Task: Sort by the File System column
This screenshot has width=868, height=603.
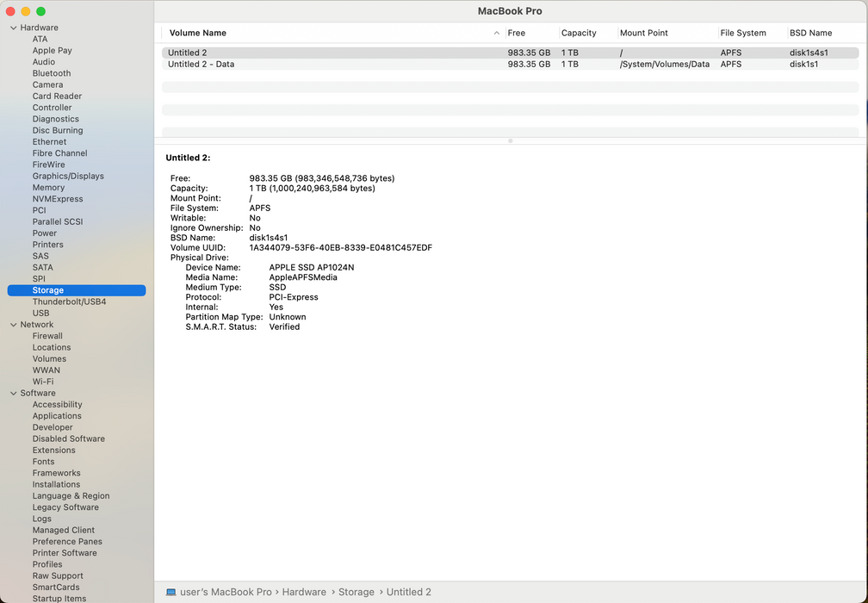Action: coord(743,33)
